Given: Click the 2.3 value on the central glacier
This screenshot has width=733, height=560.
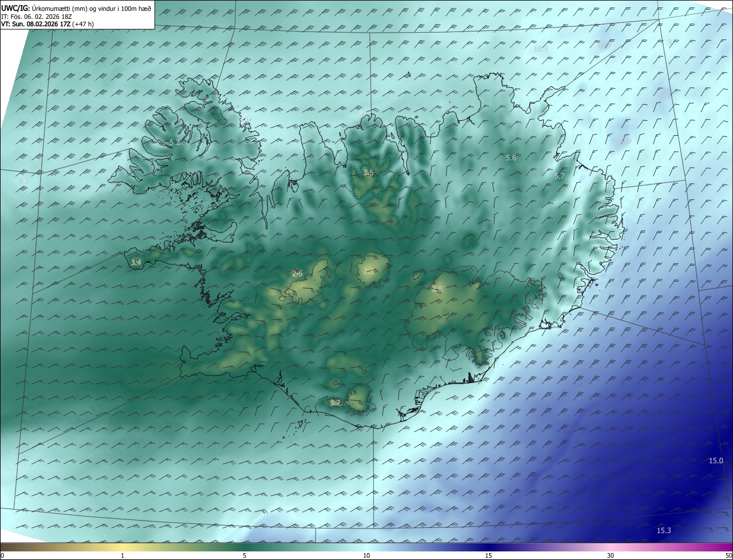Looking at the screenshot, I should pos(369,271).
